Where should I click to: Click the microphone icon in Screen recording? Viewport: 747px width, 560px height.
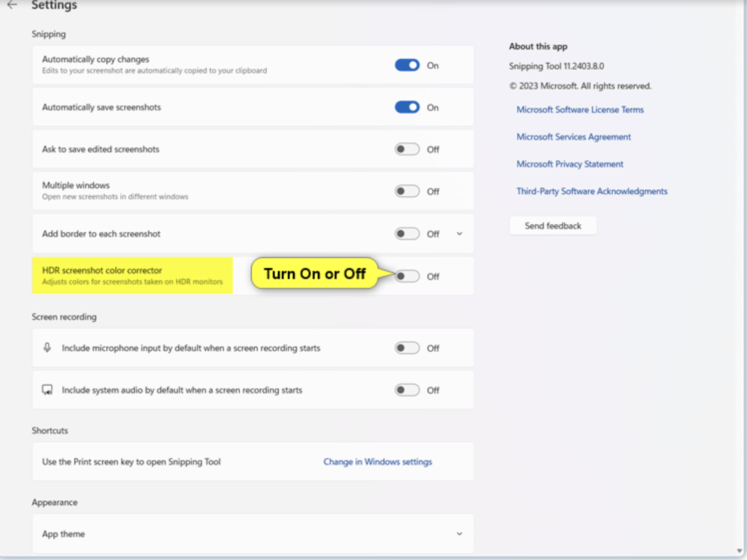click(x=47, y=348)
